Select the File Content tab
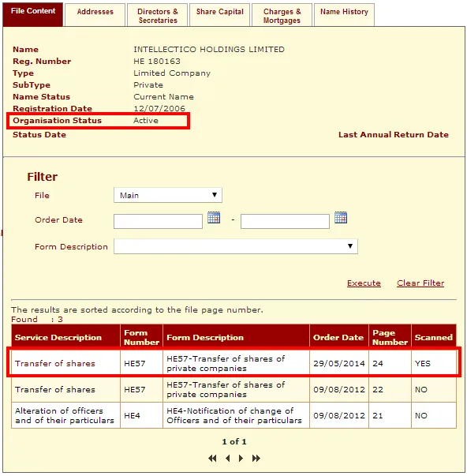Viewport: 467px width, 476px height. 33,14
